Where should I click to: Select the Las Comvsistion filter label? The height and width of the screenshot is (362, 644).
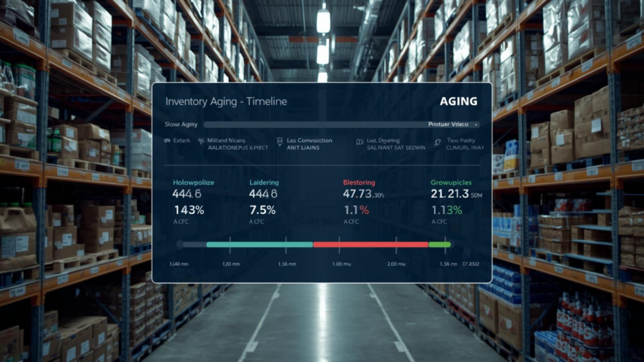pyautogui.click(x=309, y=140)
